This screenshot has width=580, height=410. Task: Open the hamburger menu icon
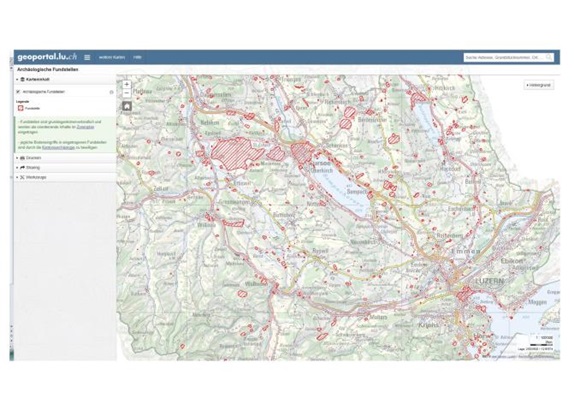tap(87, 57)
